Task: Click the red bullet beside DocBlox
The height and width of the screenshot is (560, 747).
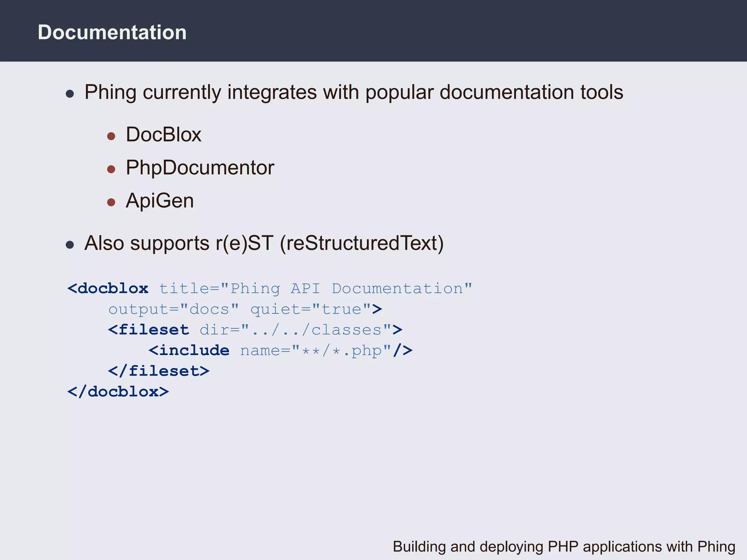Action: [x=111, y=136]
